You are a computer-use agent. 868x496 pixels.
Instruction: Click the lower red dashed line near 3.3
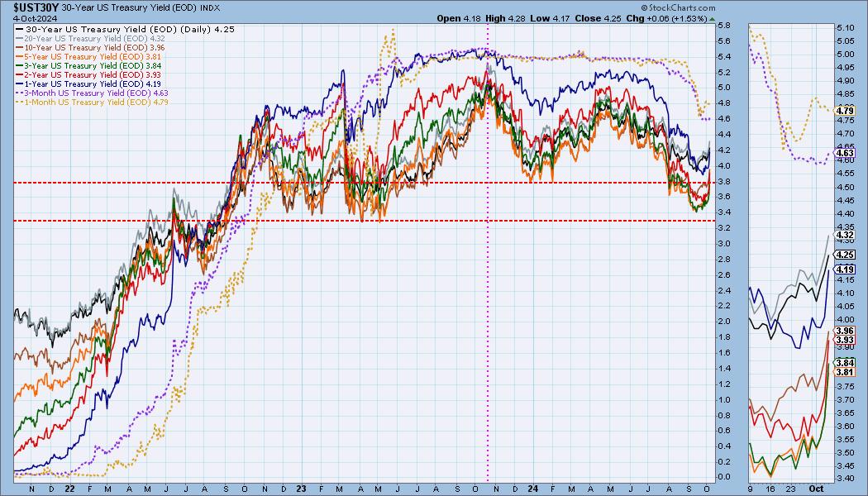[x=364, y=221]
